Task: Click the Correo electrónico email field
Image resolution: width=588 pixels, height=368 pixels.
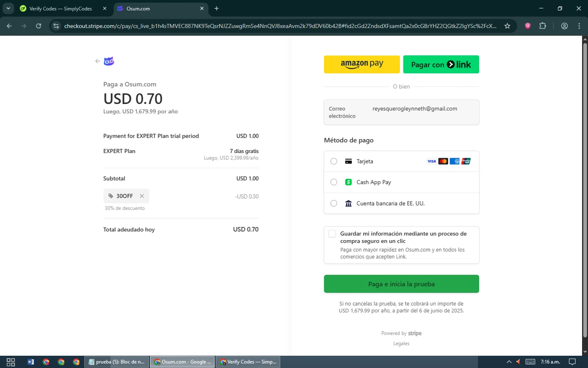Action: (401, 112)
